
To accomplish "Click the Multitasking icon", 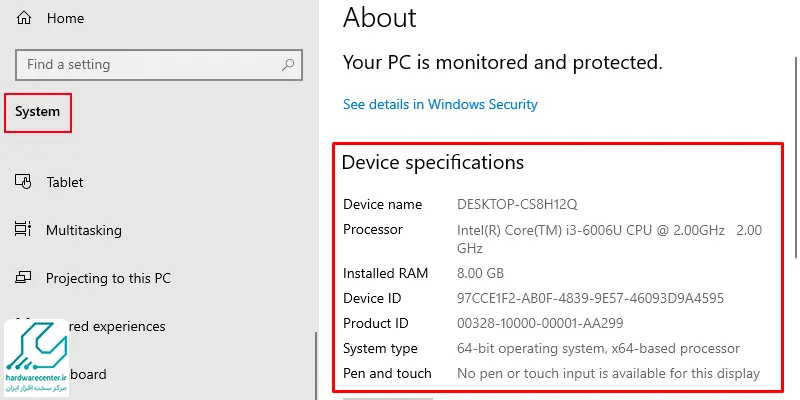I will tap(23, 230).
